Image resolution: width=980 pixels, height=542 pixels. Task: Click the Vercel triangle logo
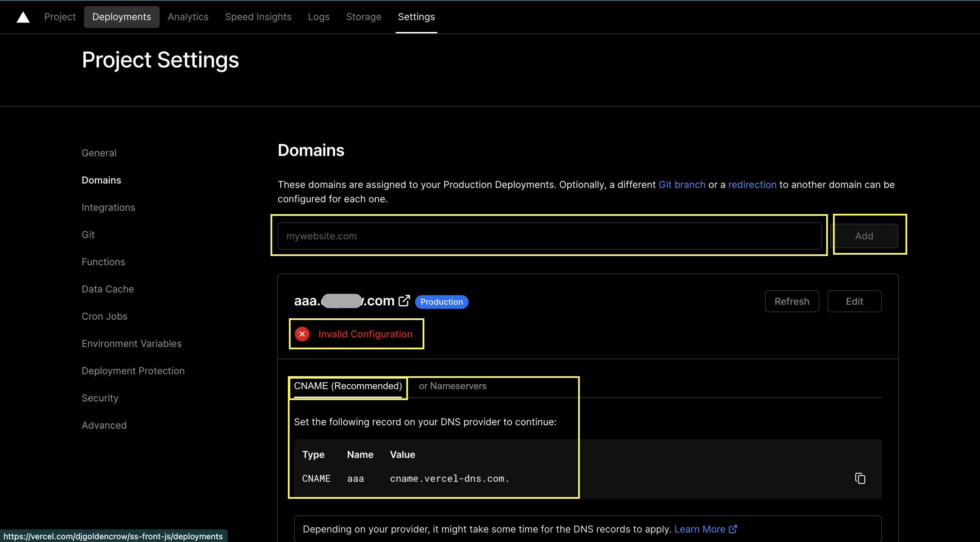[23, 17]
